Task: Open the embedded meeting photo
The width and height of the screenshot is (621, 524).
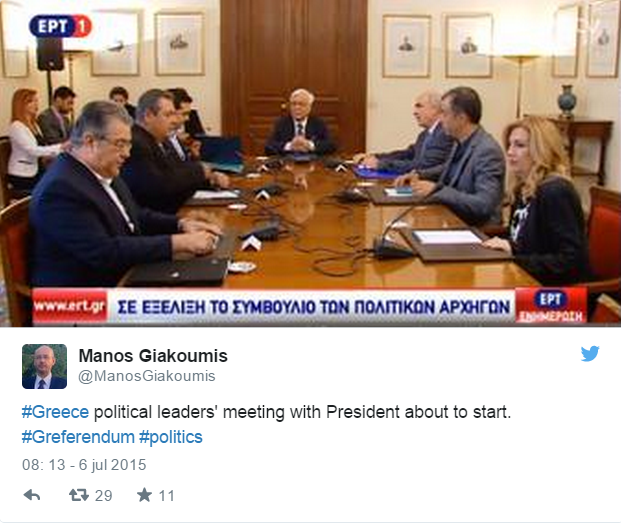Action: coord(310,163)
